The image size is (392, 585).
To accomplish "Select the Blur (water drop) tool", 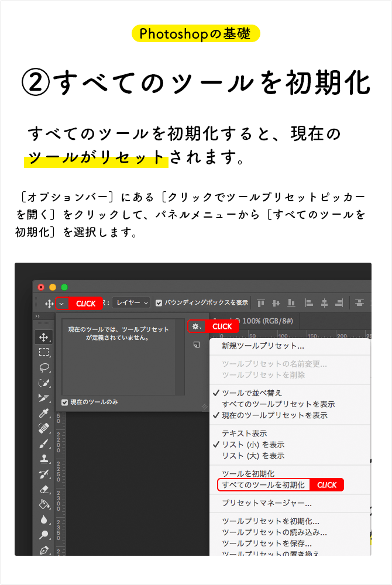I will (x=44, y=519).
